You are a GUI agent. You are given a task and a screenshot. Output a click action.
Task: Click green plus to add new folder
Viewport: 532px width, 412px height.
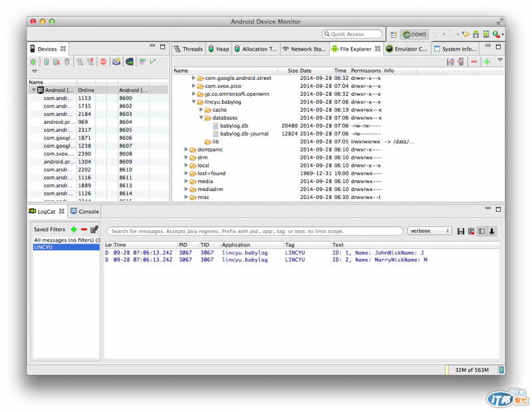[x=487, y=62]
